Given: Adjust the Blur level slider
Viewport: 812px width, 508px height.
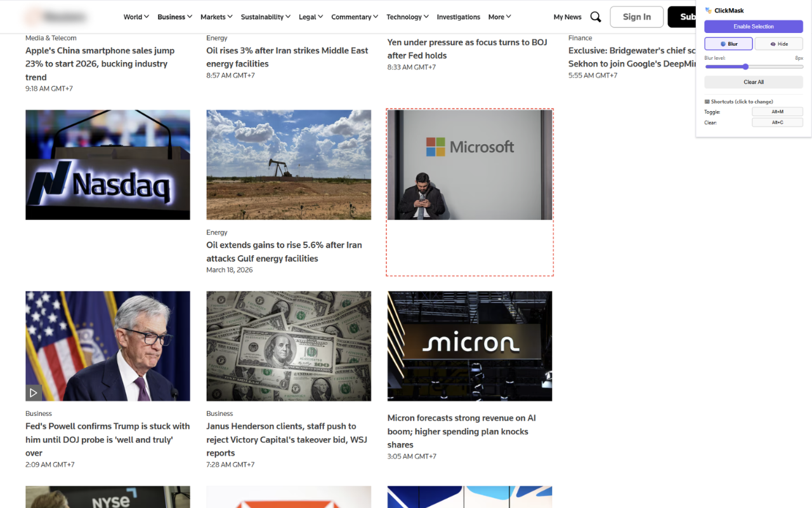Looking at the screenshot, I should point(754,67).
